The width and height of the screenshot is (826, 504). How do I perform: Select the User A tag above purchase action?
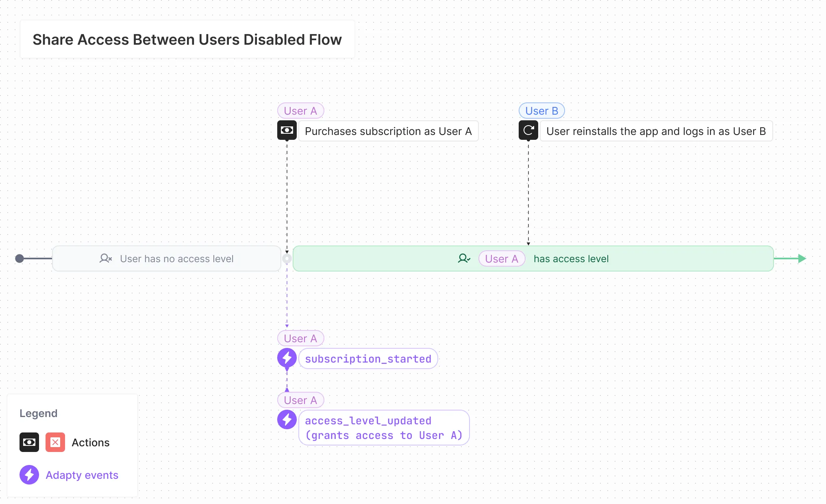300,111
